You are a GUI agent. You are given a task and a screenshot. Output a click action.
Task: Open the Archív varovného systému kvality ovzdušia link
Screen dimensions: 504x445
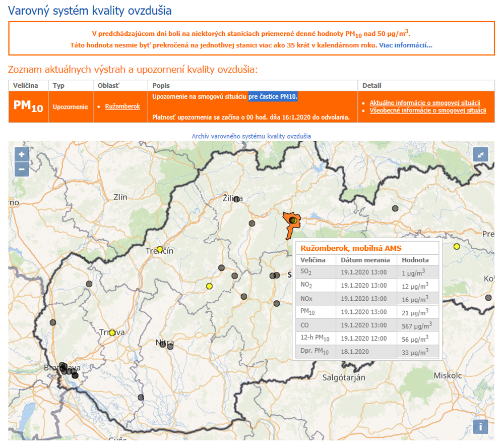click(x=251, y=136)
